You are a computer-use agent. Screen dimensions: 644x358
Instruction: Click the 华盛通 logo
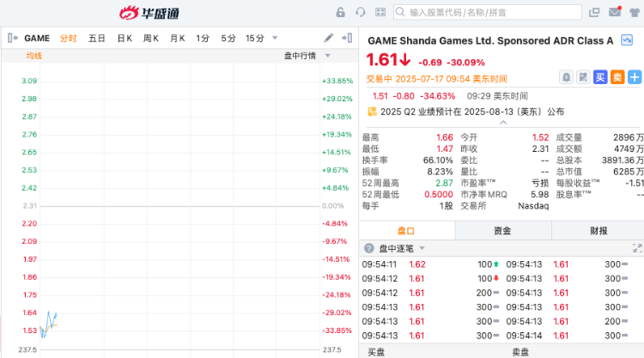[x=149, y=13]
